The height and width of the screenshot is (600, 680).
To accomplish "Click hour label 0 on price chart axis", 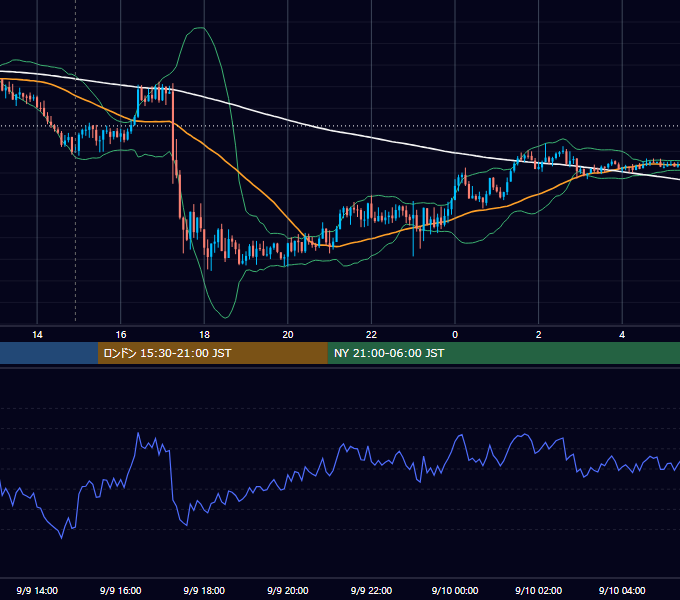I will (455, 334).
